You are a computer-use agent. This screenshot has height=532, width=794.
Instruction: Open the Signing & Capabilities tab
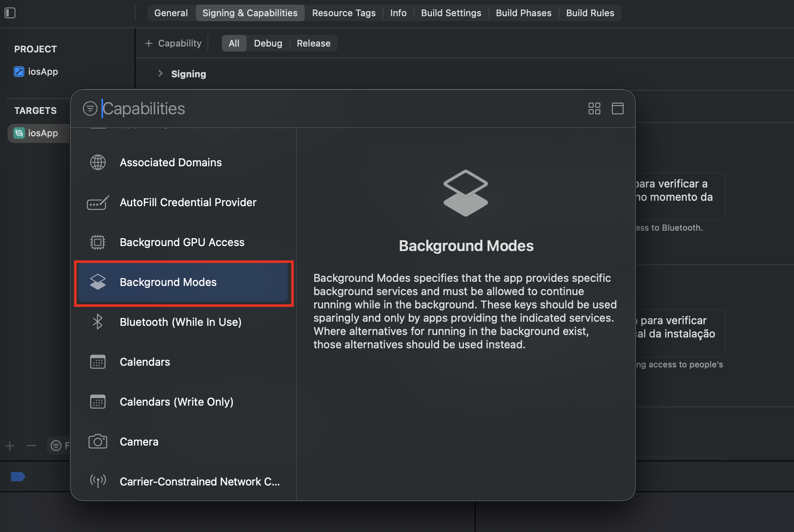[250, 13]
